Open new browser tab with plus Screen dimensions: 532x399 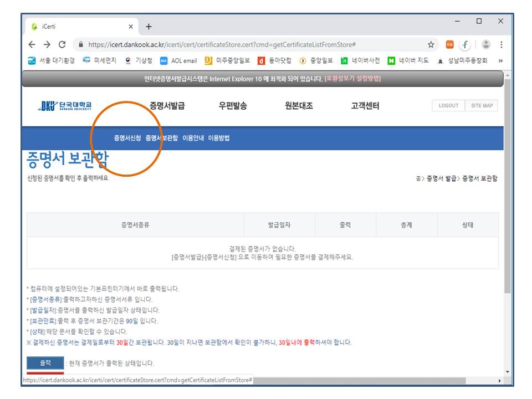click(149, 27)
